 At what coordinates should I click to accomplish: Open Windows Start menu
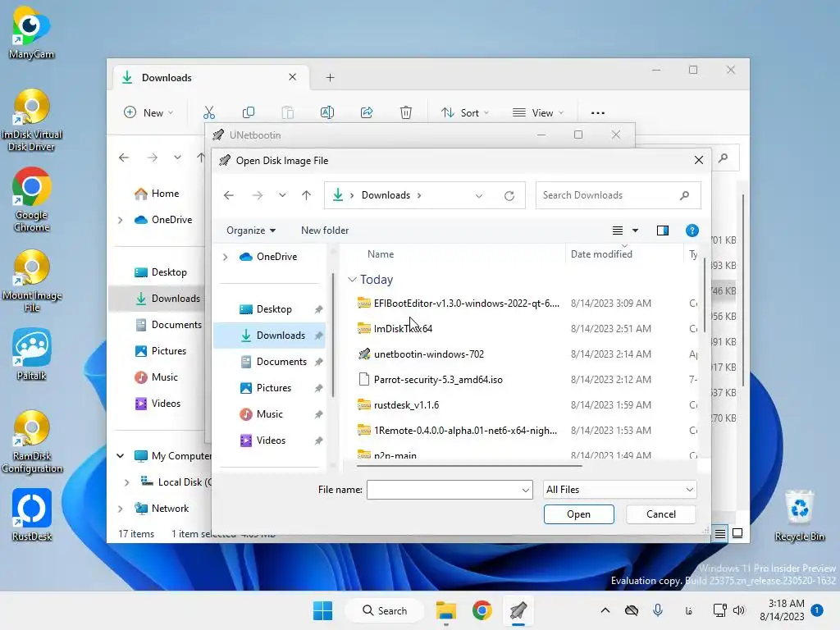point(322,610)
